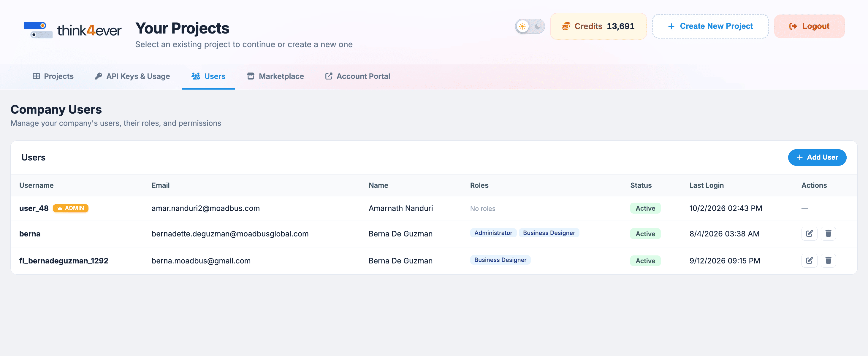
Task: Click the Username column header
Action: click(37, 185)
